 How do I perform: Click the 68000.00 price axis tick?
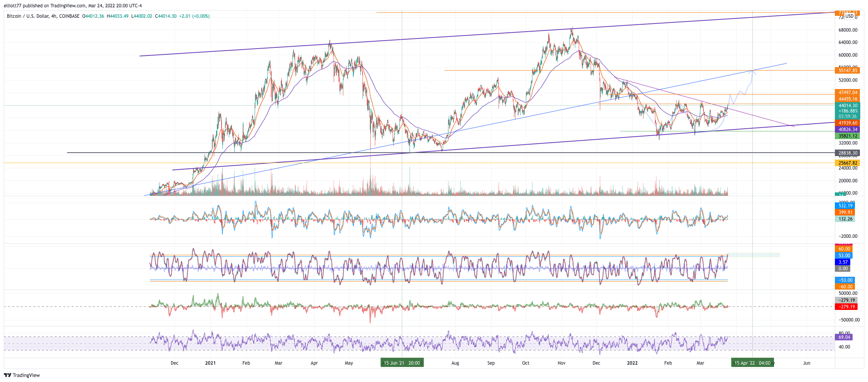point(848,30)
